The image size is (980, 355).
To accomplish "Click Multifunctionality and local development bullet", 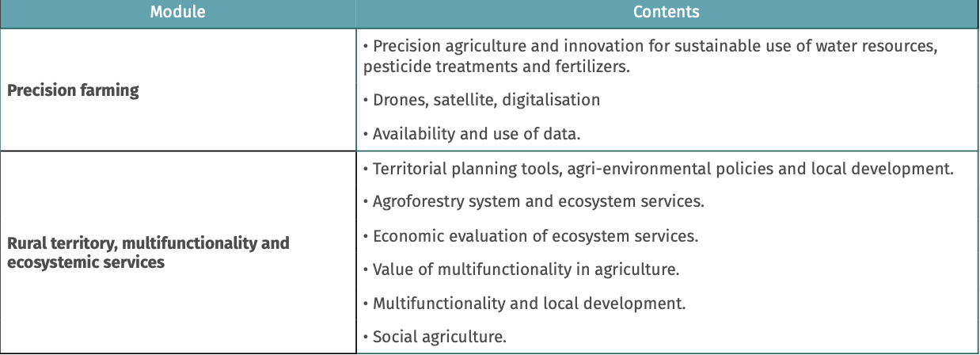I will point(524,303).
